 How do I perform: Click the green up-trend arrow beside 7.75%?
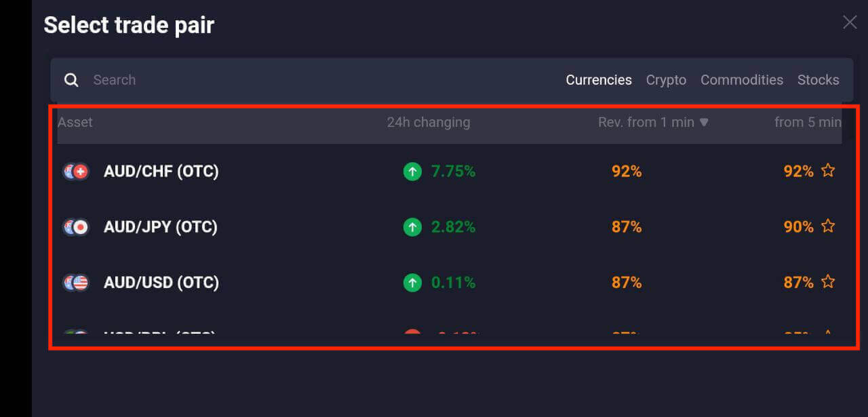[412, 171]
